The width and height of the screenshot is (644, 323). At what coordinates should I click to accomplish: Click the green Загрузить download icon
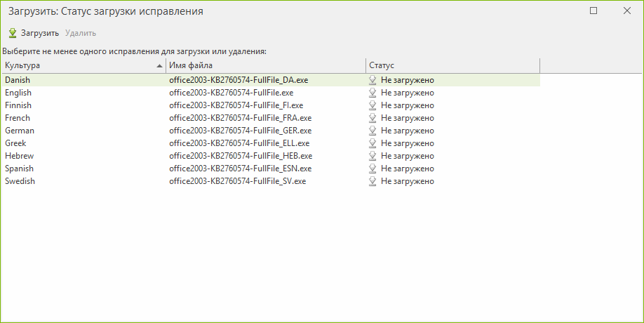coord(13,33)
